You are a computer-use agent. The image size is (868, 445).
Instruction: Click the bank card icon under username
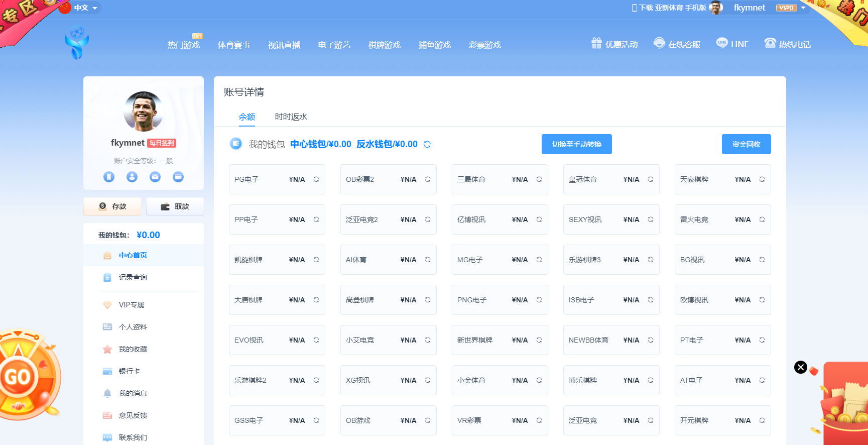178,177
